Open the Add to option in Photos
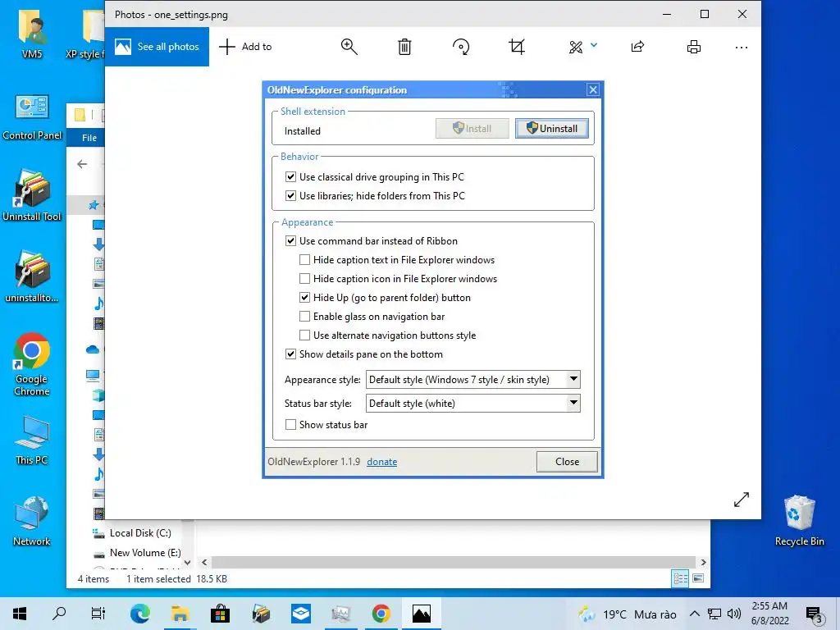This screenshot has width=840, height=630. 246,47
